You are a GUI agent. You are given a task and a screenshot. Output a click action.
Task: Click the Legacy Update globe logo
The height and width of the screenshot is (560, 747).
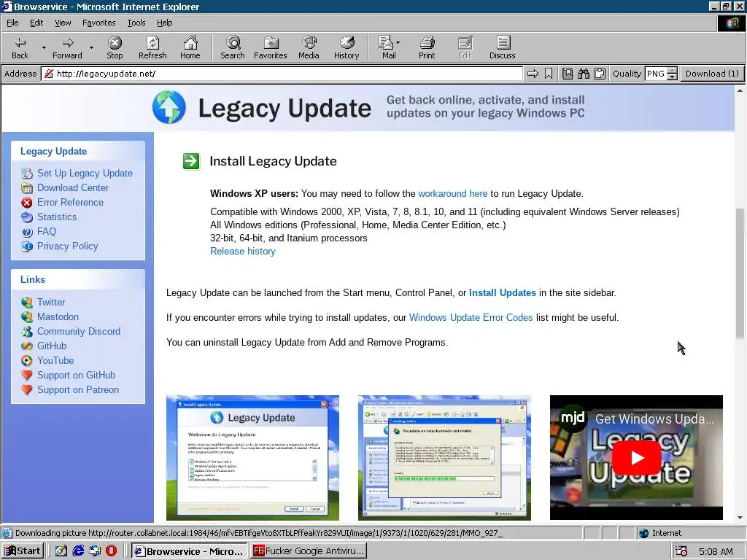[x=169, y=107]
